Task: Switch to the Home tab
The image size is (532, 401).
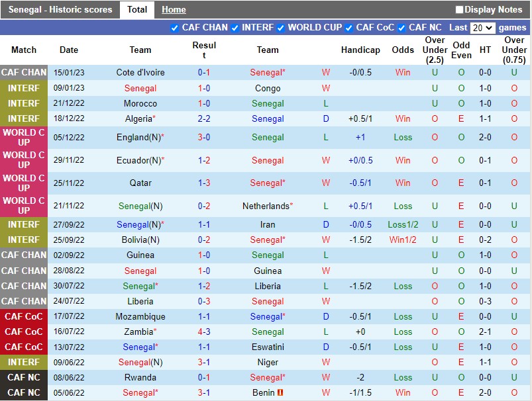Action: (174, 9)
